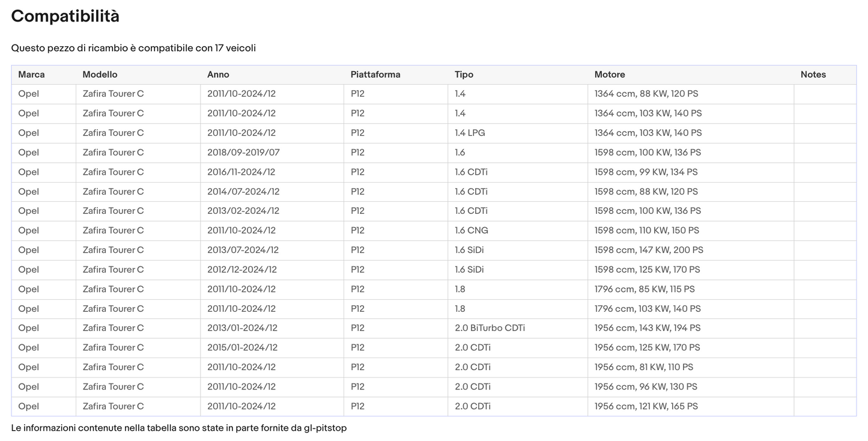Select the 1796 ccm, 85 KW, 115 PS cell
Image resolution: width=868 pixels, height=441 pixels.
pos(645,289)
